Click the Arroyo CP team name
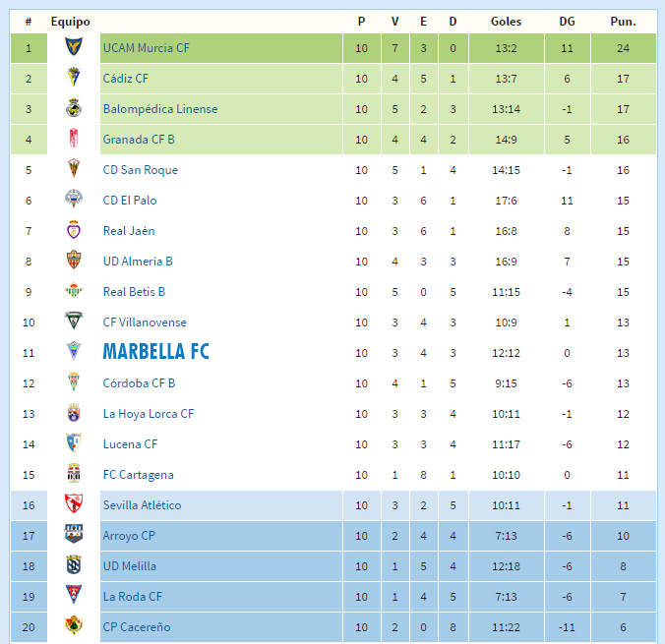 pos(129,536)
